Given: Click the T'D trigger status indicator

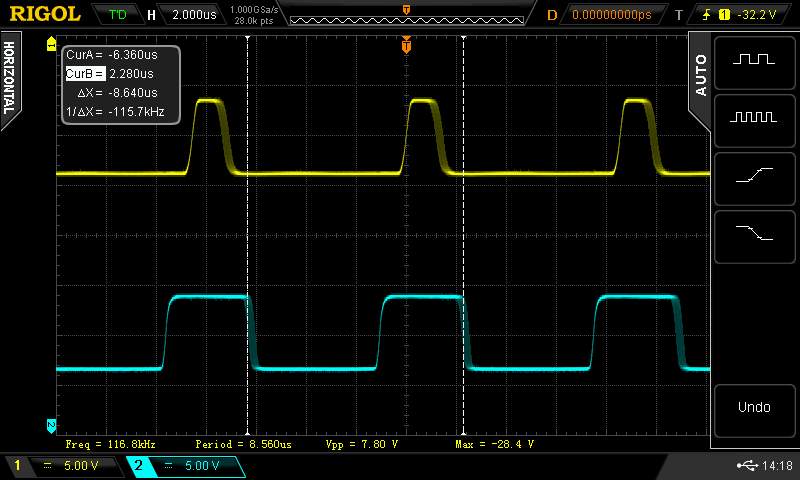Looking at the screenshot, I should tap(117, 15).
